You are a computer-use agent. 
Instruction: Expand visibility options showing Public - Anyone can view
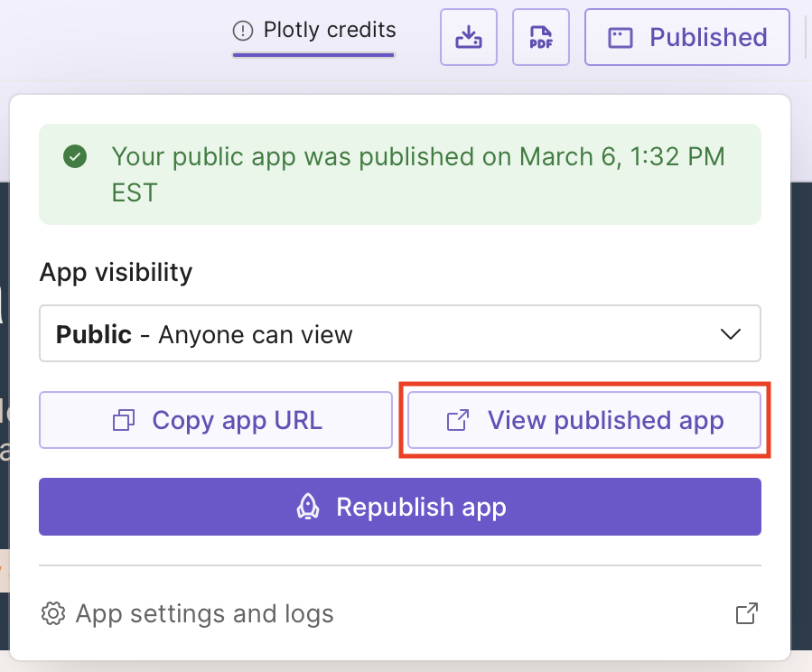400,333
